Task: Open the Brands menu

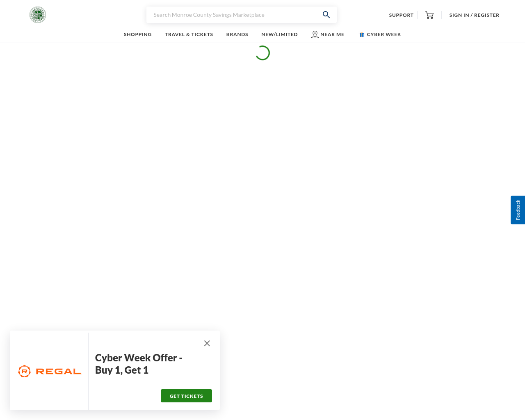Action: [237, 34]
